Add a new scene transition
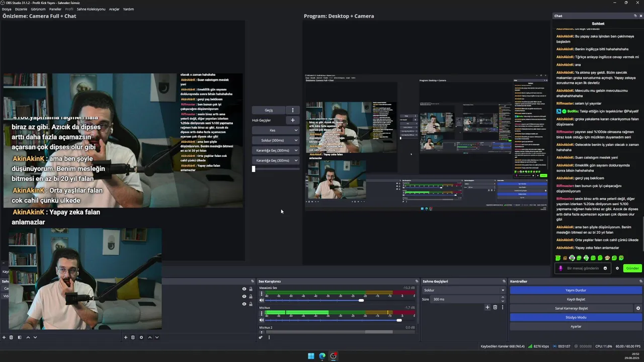Image resolution: width=644 pixels, height=362 pixels. click(487, 307)
